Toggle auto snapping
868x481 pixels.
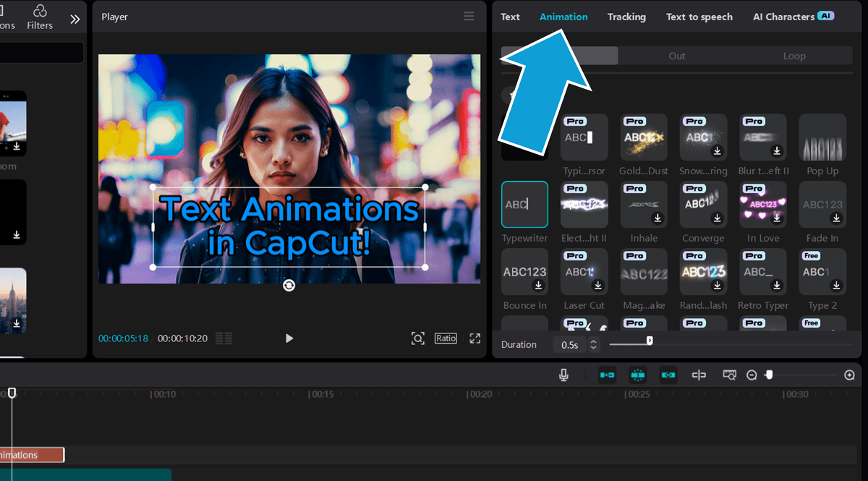pyautogui.click(x=637, y=375)
